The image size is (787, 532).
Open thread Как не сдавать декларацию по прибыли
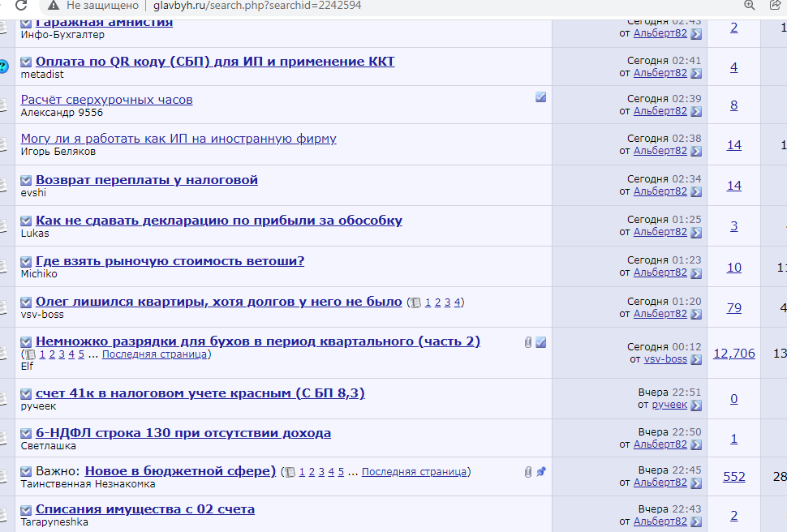point(219,221)
